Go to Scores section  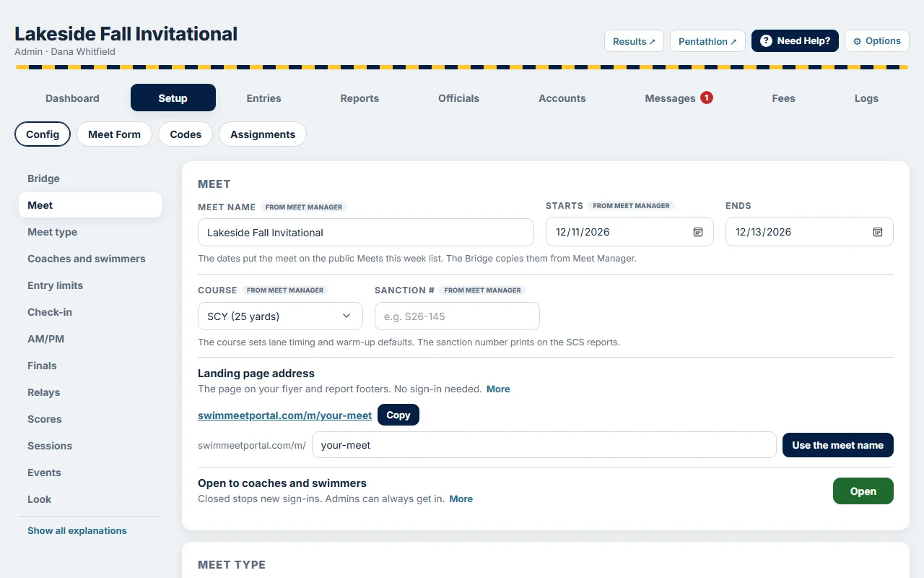coord(90,419)
